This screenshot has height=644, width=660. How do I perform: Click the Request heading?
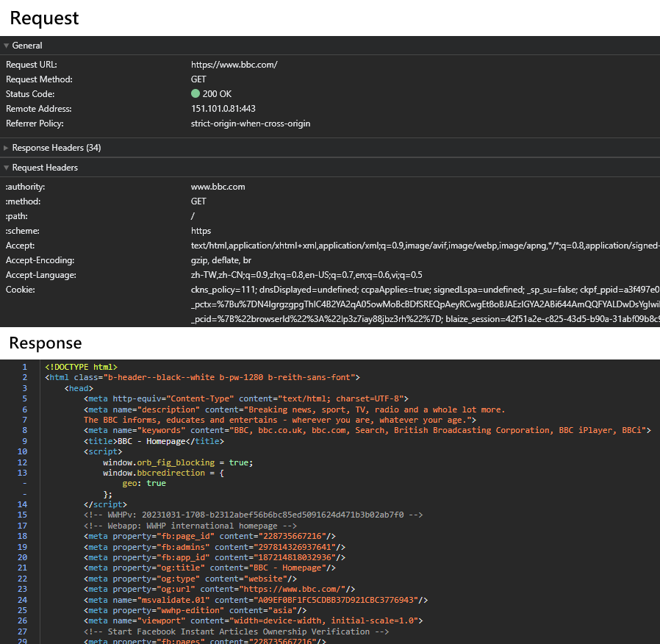point(44,18)
